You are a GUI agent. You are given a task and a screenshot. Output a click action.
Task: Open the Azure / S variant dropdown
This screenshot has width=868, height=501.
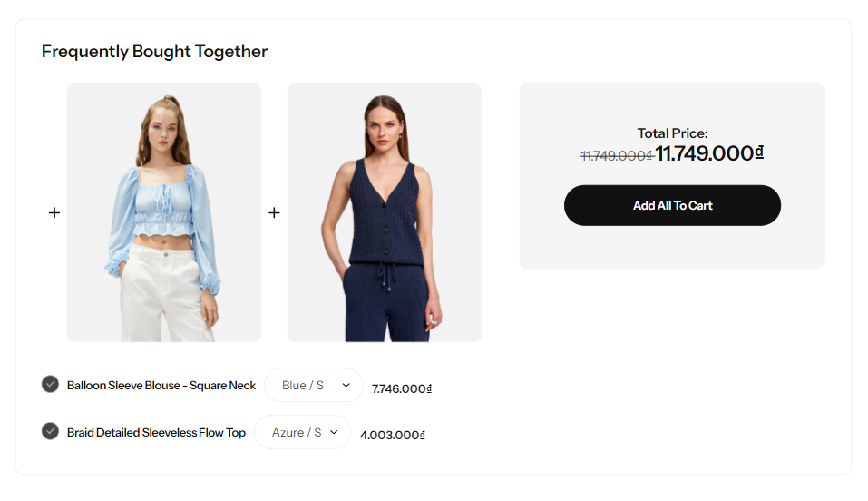[302, 432]
